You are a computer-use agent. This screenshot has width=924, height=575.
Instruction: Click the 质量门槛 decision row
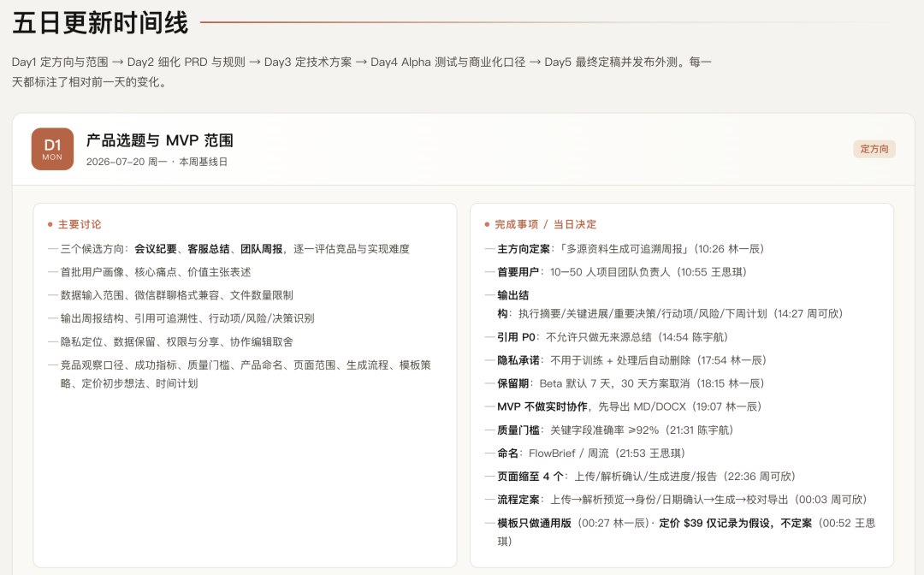[x=609, y=430]
